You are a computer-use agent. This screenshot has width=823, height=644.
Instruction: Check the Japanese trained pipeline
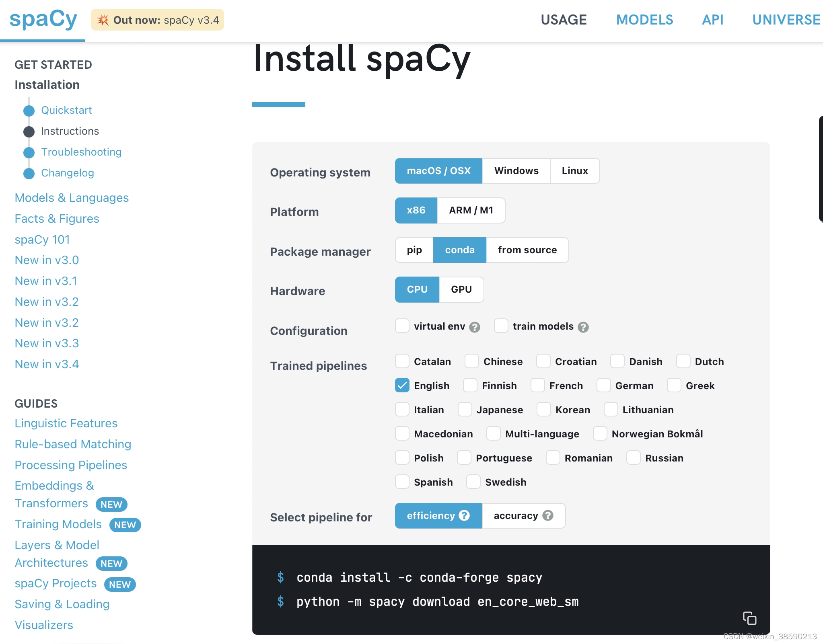coord(465,409)
